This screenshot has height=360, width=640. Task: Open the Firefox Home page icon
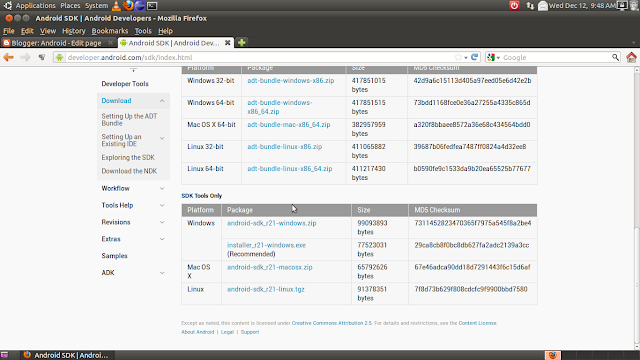(x=631, y=58)
